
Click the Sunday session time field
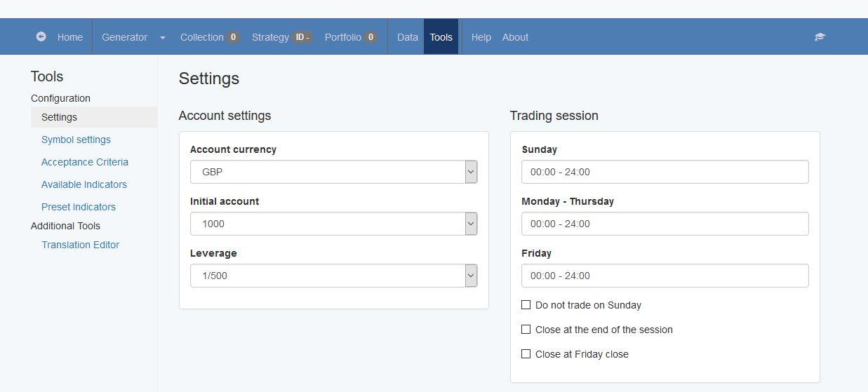665,172
